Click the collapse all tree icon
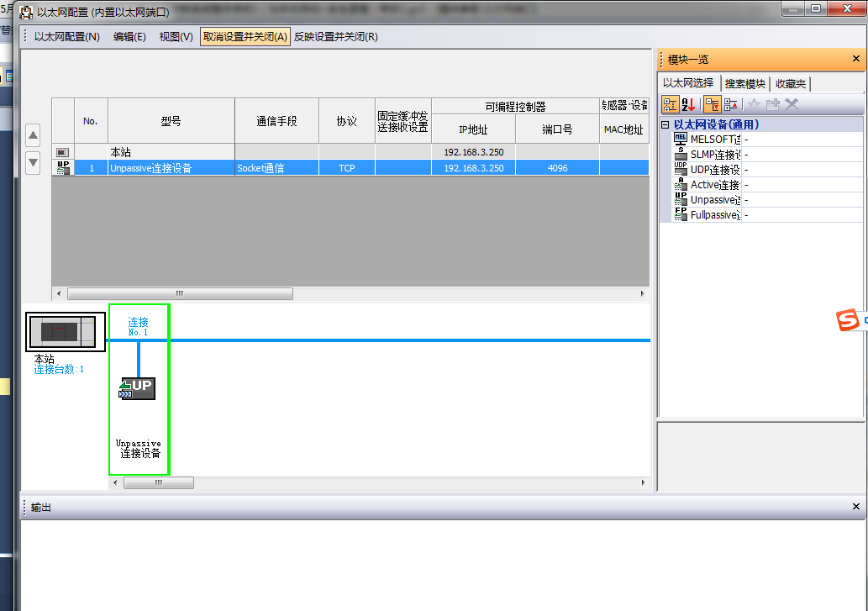868x611 pixels. point(731,104)
